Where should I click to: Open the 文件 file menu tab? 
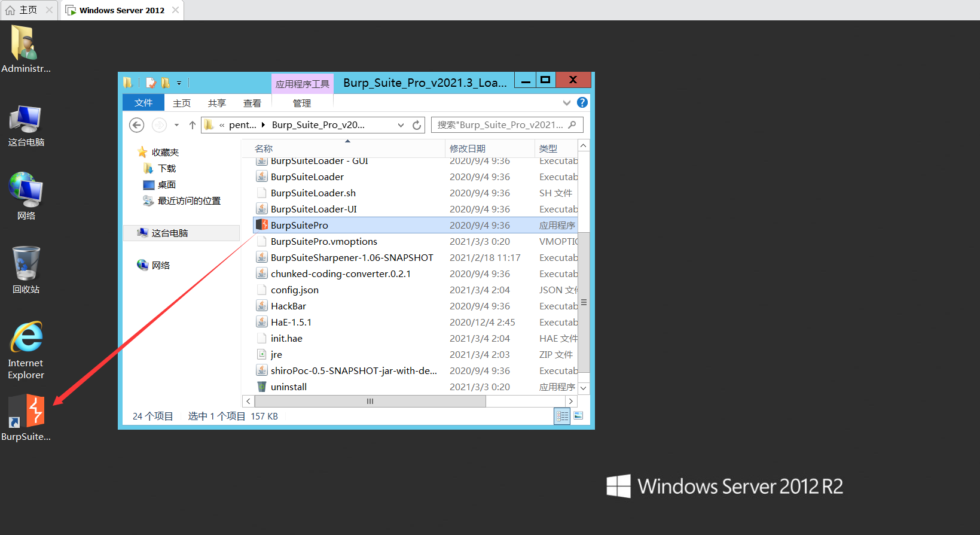[144, 103]
